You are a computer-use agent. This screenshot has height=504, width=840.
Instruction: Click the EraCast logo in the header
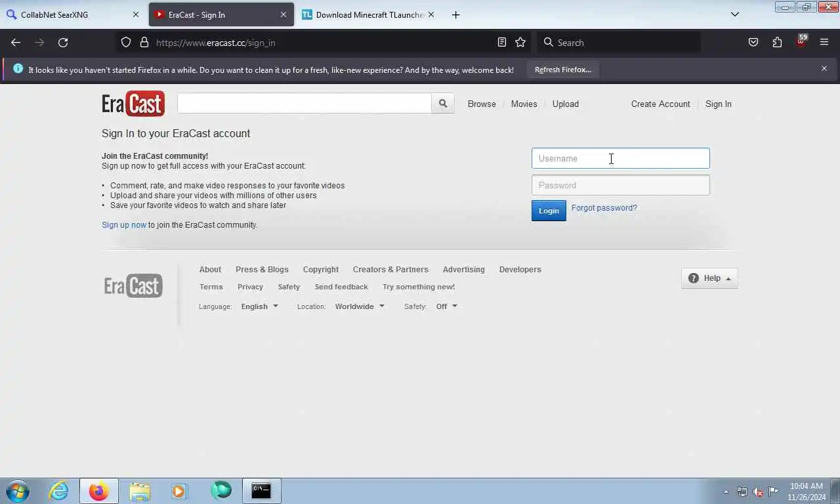133,104
